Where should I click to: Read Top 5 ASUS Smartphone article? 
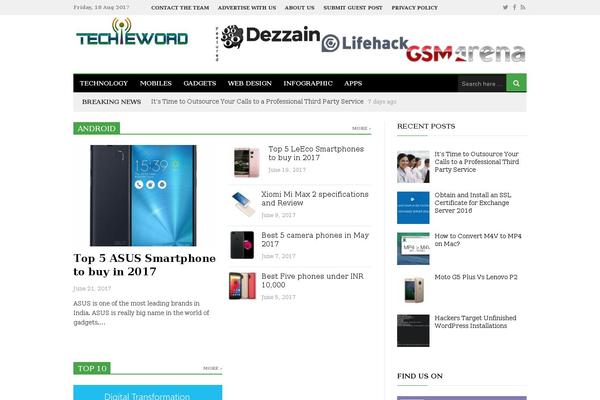pyautogui.click(x=144, y=265)
